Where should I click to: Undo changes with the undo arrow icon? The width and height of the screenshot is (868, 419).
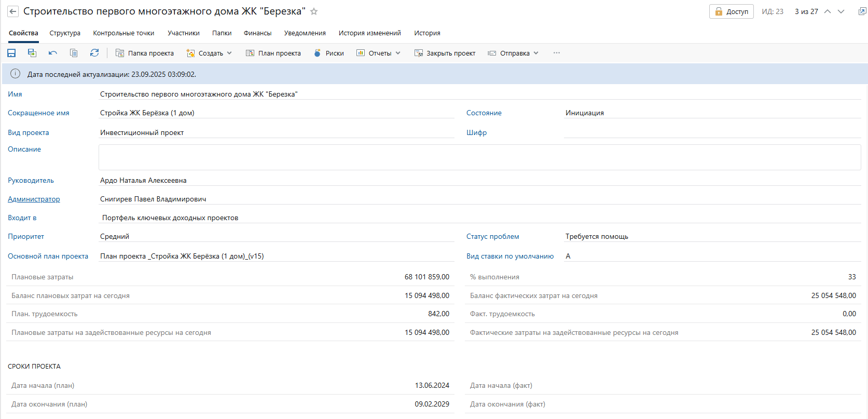[53, 53]
